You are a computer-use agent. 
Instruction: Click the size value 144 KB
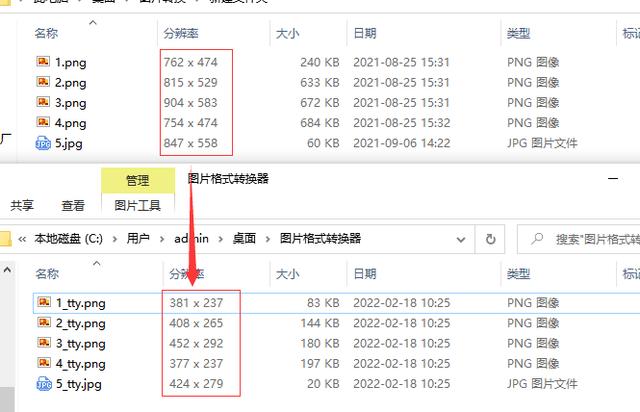[x=320, y=323]
